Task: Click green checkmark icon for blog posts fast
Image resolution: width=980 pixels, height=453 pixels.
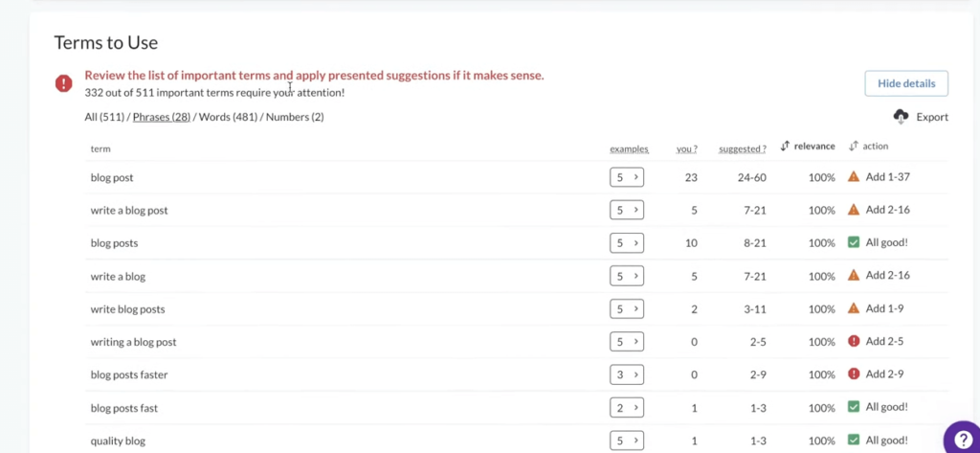Action: click(x=853, y=407)
